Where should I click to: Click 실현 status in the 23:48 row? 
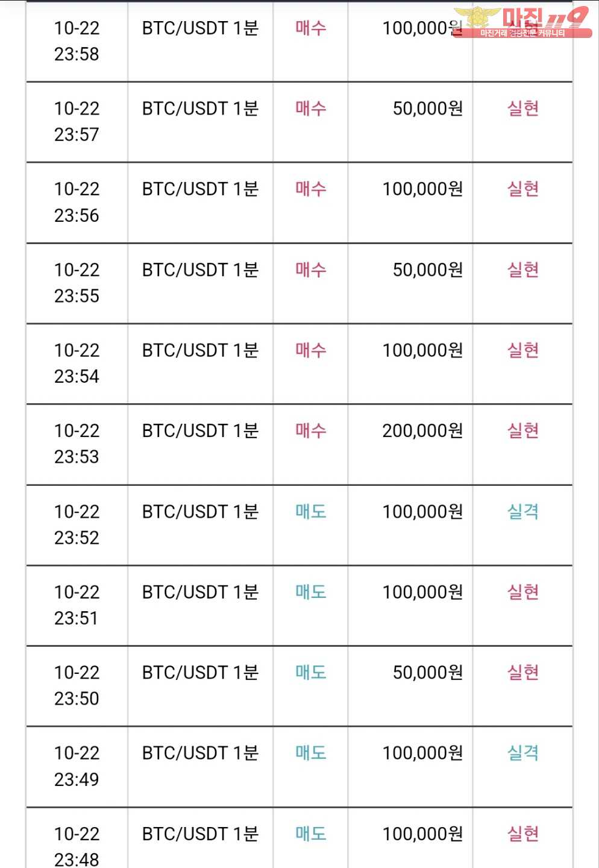point(523,834)
